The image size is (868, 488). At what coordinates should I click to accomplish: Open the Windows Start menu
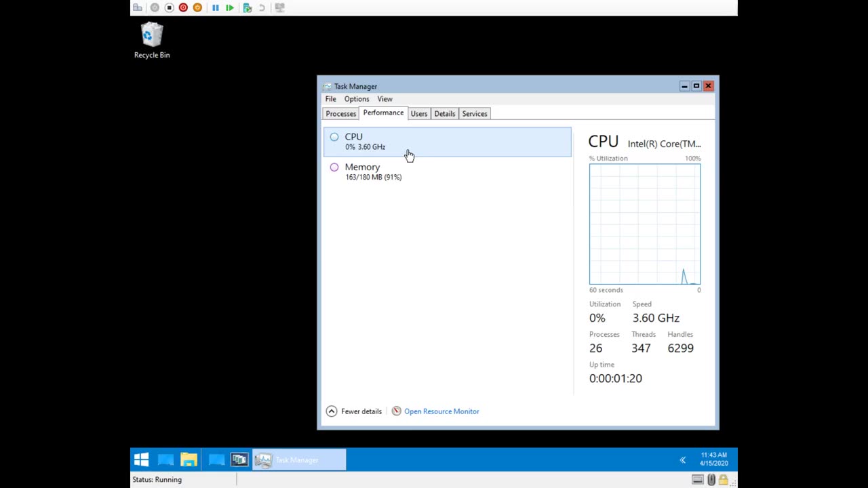(141, 460)
